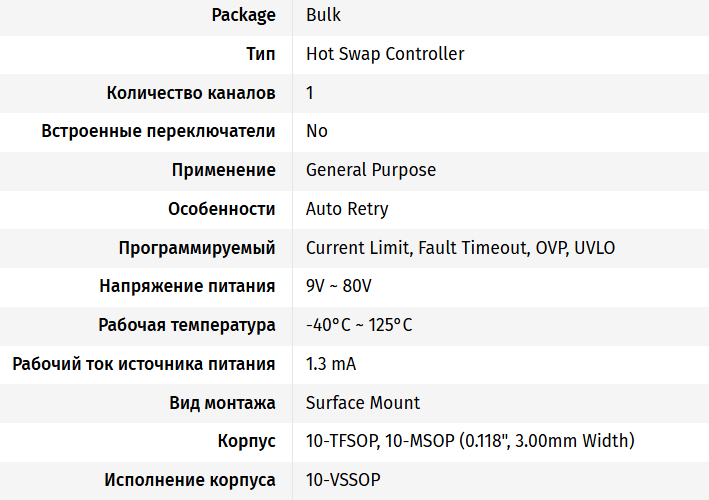The image size is (709, 500).
Task: Select the "Current Limit, Fault Timeout, OVP, UVLO" text
Action: [460, 248]
